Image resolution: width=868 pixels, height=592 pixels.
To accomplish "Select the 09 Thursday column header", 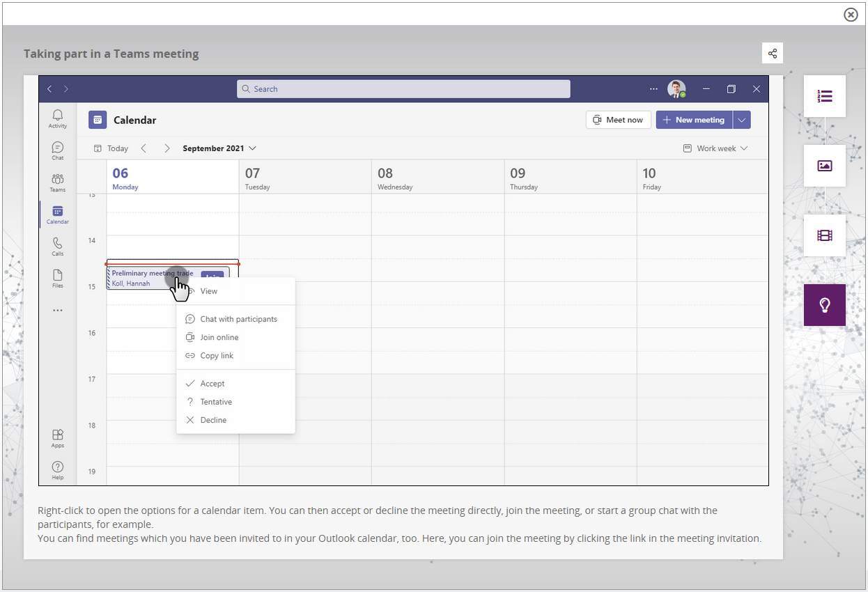I will click(x=571, y=177).
